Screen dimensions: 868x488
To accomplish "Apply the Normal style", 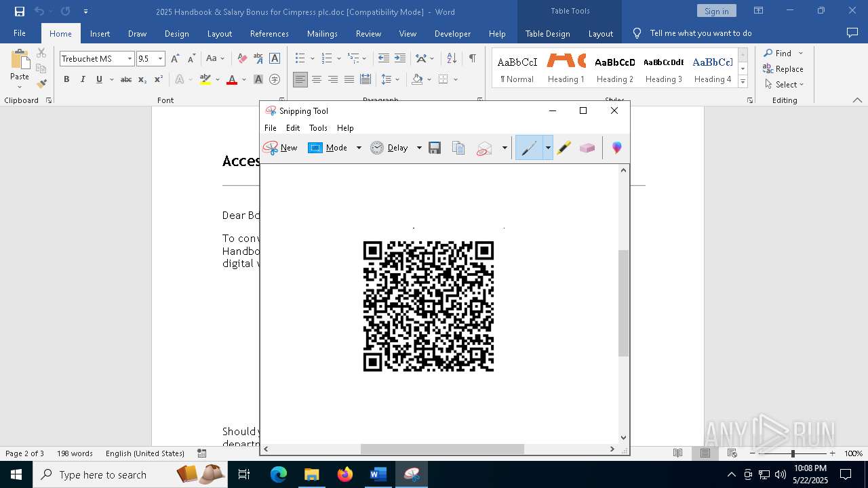I will (517, 68).
